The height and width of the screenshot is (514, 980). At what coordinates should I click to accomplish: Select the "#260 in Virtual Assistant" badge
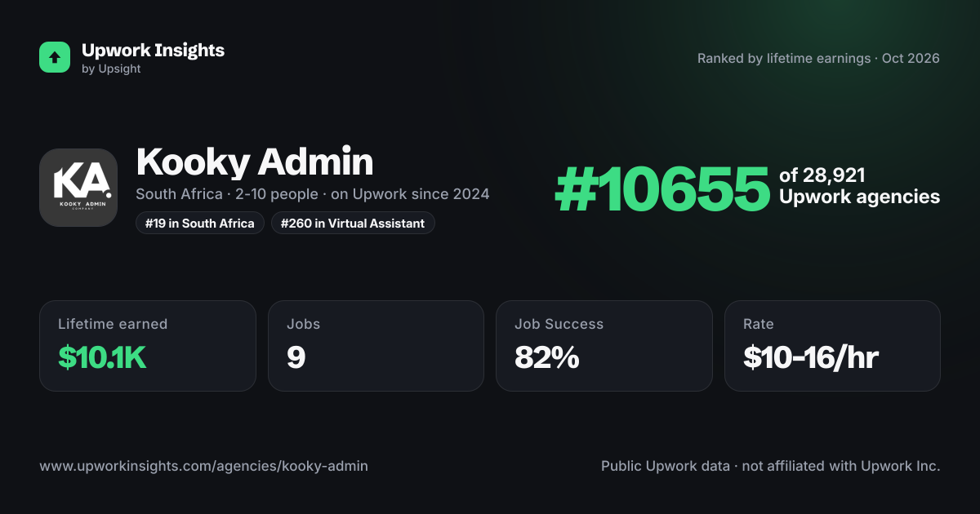click(x=354, y=223)
